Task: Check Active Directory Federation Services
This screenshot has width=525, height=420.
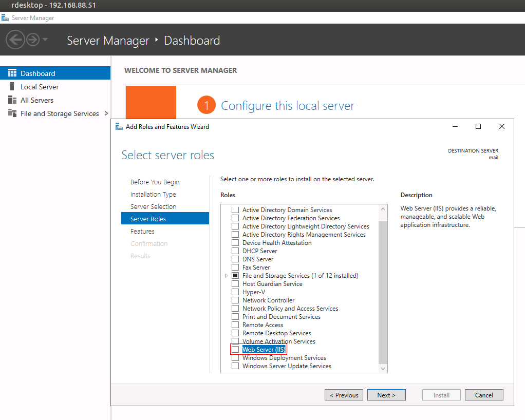Action: coord(235,218)
